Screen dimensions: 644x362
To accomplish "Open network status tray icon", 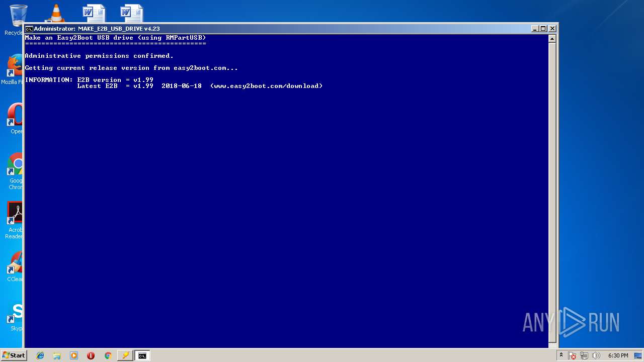I will click(584, 355).
